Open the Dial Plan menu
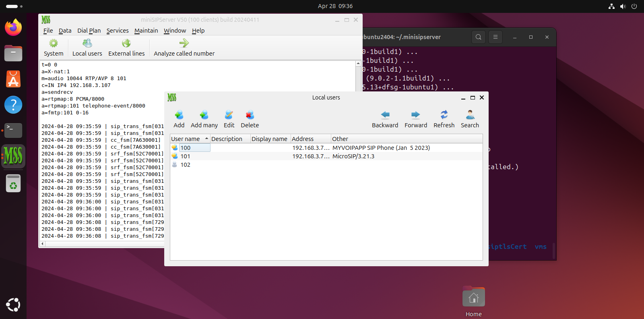This screenshot has width=644, height=319. 89,31
